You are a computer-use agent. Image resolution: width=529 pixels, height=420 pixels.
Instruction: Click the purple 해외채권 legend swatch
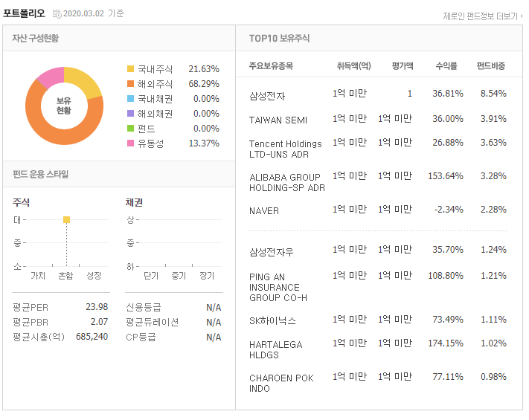pyautogui.click(x=130, y=113)
